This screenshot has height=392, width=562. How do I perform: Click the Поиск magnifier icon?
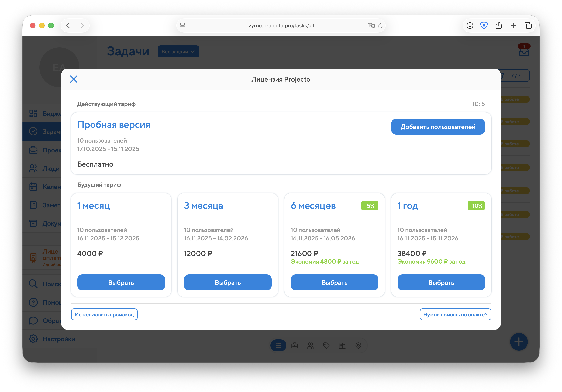[x=33, y=284]
